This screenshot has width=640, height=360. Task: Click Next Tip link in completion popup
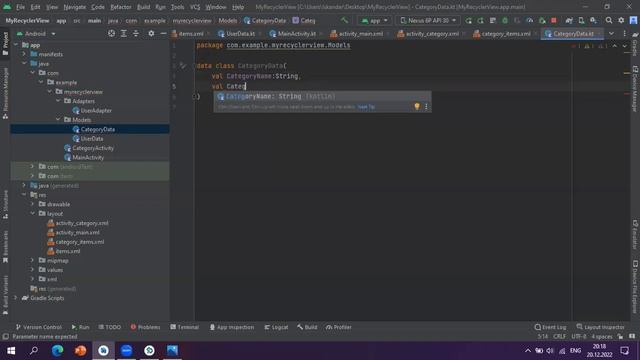pyautogui.click(x=366, y=107)
